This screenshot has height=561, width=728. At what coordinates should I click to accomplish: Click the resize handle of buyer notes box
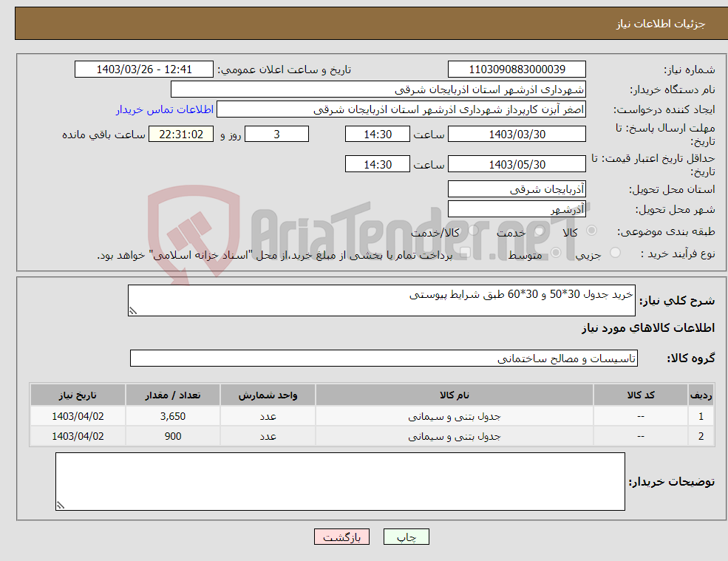61,506
